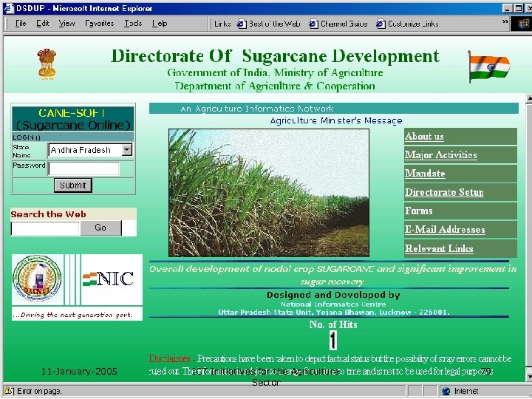
Task: Click the '11-January-2005' date text
Action: pos(79,372)
